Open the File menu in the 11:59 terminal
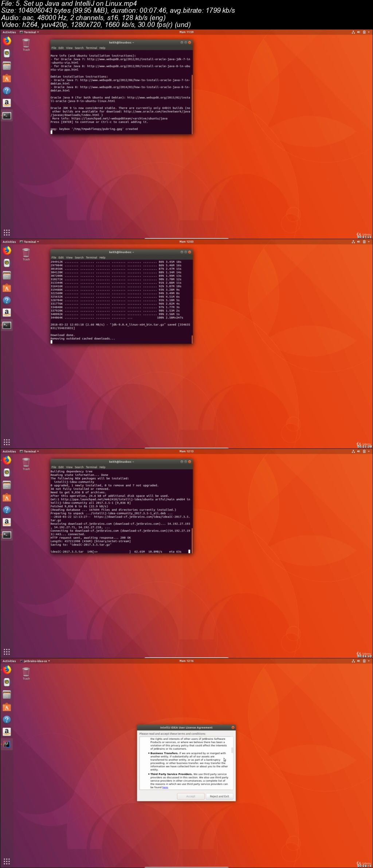 tap(54, 48)
